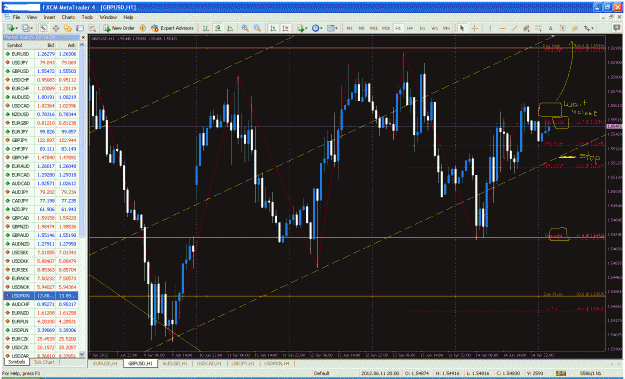Select the equidistant channel tool
Screen dimensions: 625x379
(526, 28)
